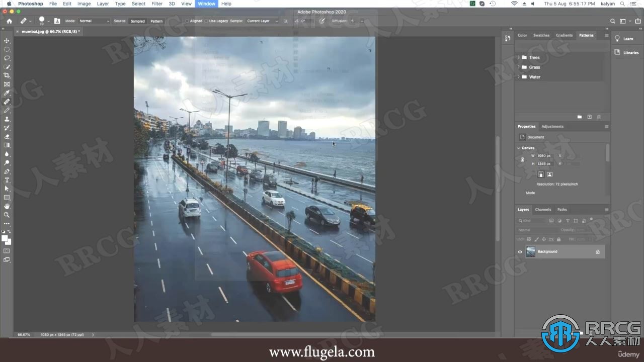Toggle the Background layer lock

[598, 252]
